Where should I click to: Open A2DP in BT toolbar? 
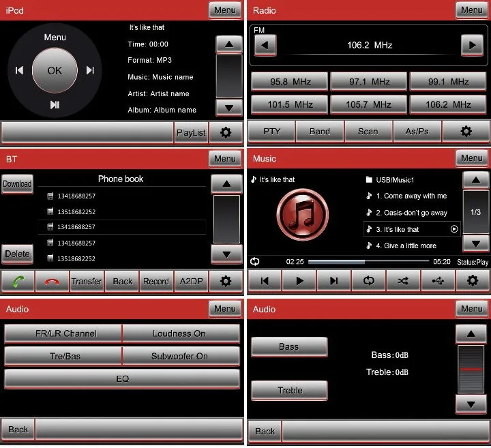191,282
